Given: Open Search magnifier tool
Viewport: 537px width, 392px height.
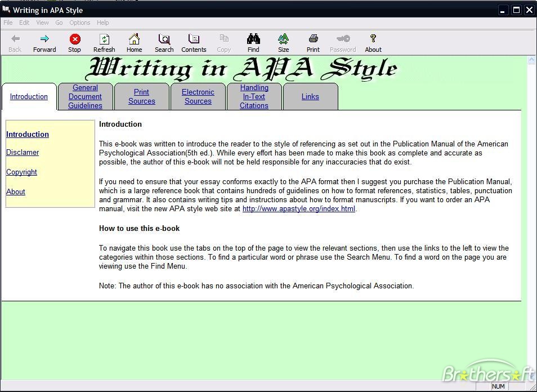Looking at the screenshot, I should 164,39.
